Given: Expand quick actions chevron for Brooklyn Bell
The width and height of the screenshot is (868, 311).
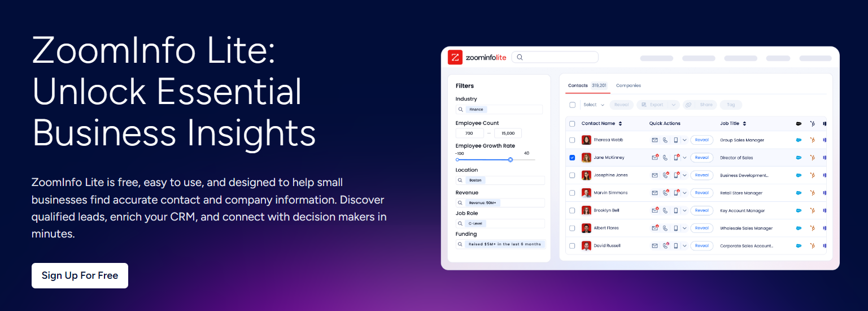Looking at the screenshot, I should tap(684, 210).
